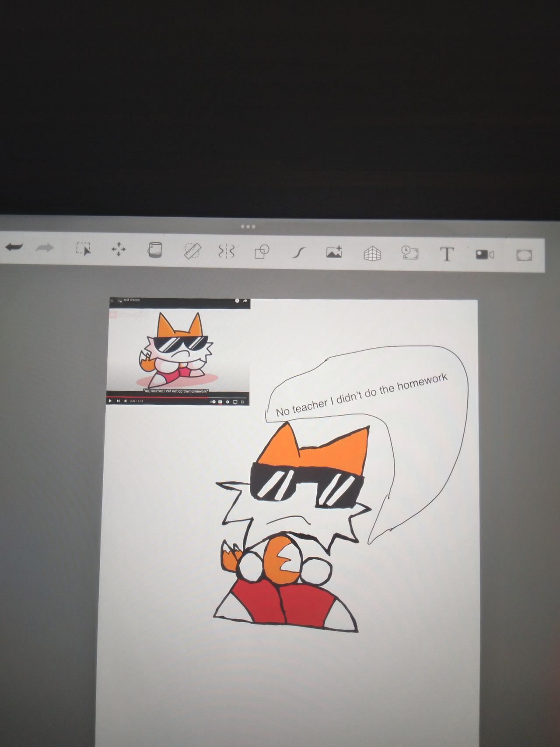Image resolution: width=560 pixels, height=747 pixels.
Task: Start the Time-lapse capture tool
Action: (409, 253)
